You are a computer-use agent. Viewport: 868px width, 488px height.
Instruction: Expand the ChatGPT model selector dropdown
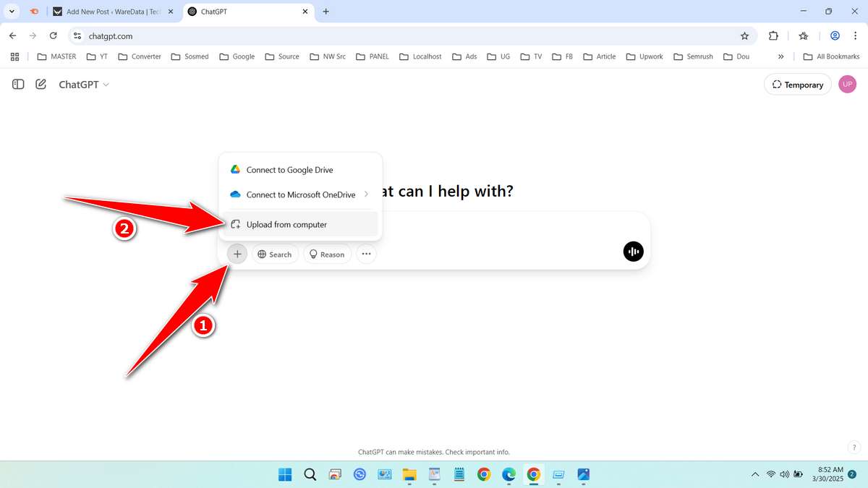click(84, 85)
